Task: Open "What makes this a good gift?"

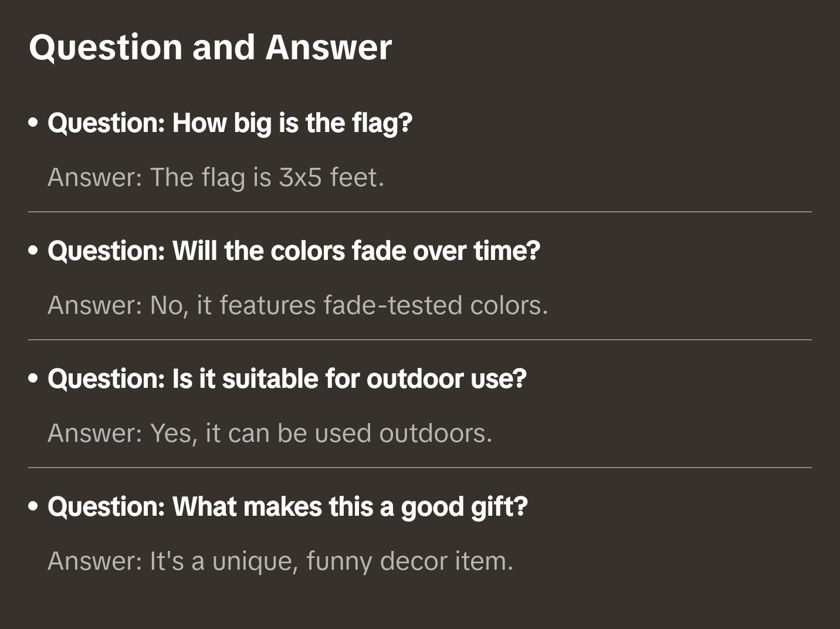Action: tap(287, 507)
